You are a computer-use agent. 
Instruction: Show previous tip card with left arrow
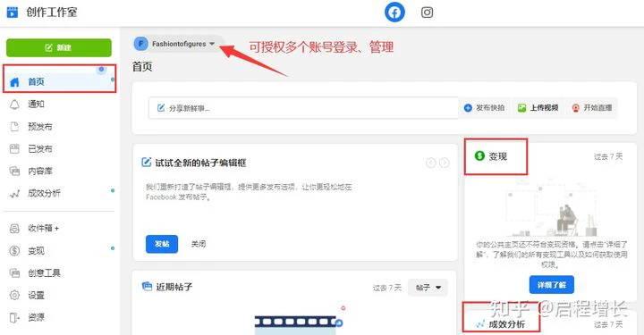point(430,163)
